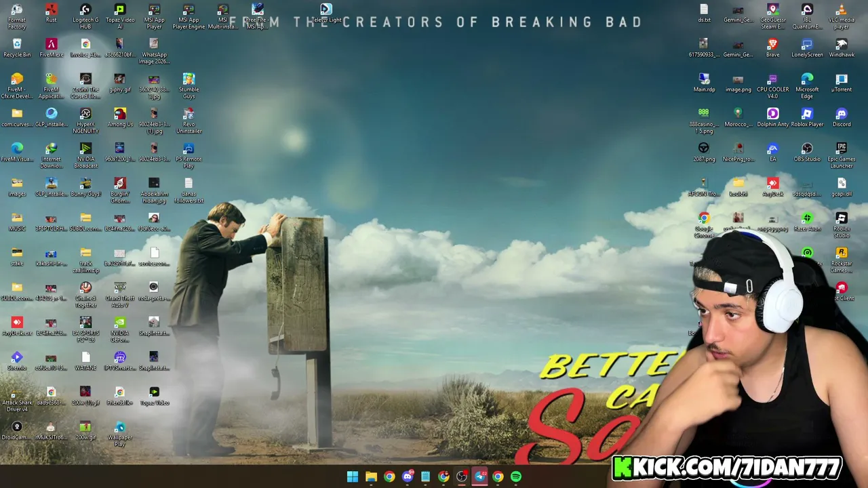Launch Chained Together
Viewport: 868px width, 488px height.
pyautogui.click(x=85, y=295)
